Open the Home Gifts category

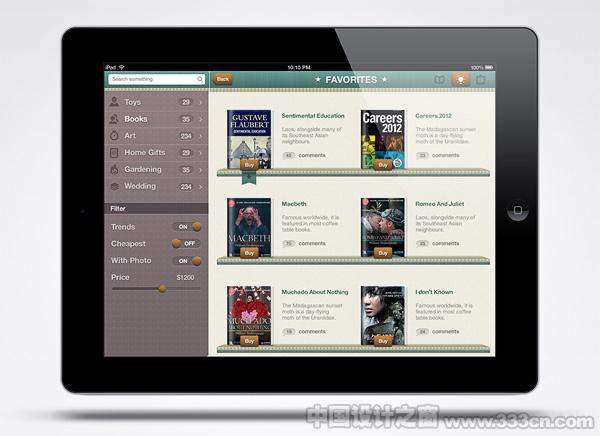pyautogui.click(x=156, y=153)
